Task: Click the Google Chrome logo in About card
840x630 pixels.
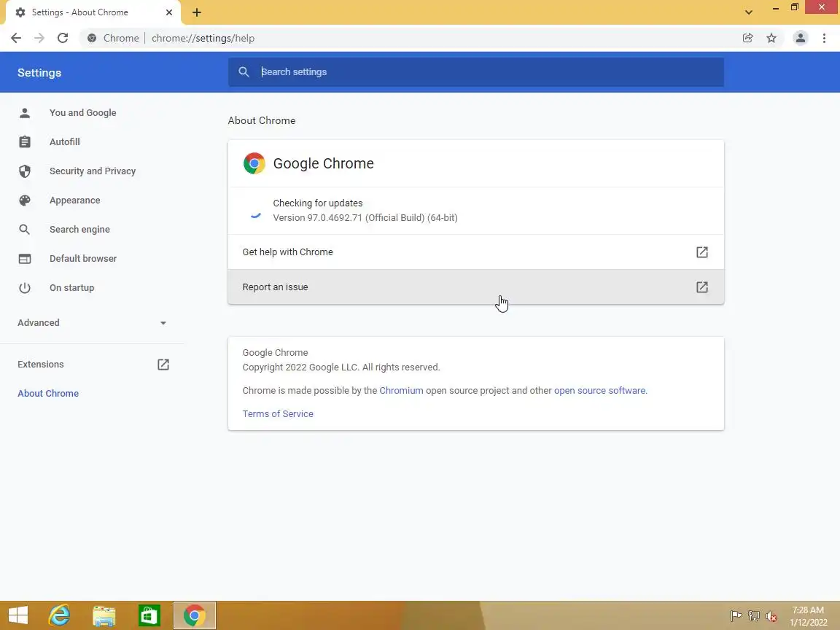Action: pos(254,163)
